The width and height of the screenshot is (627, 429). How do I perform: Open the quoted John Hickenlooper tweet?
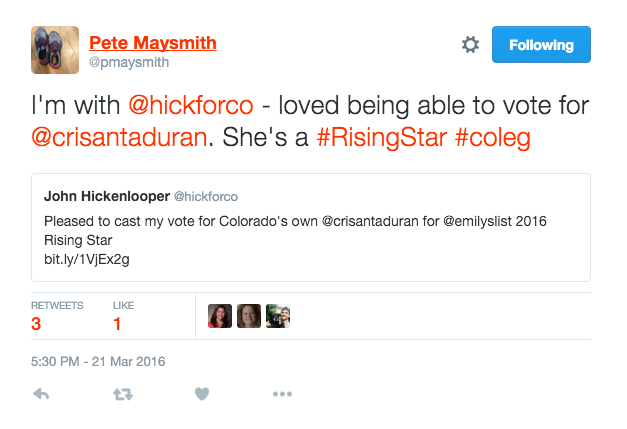311,227
